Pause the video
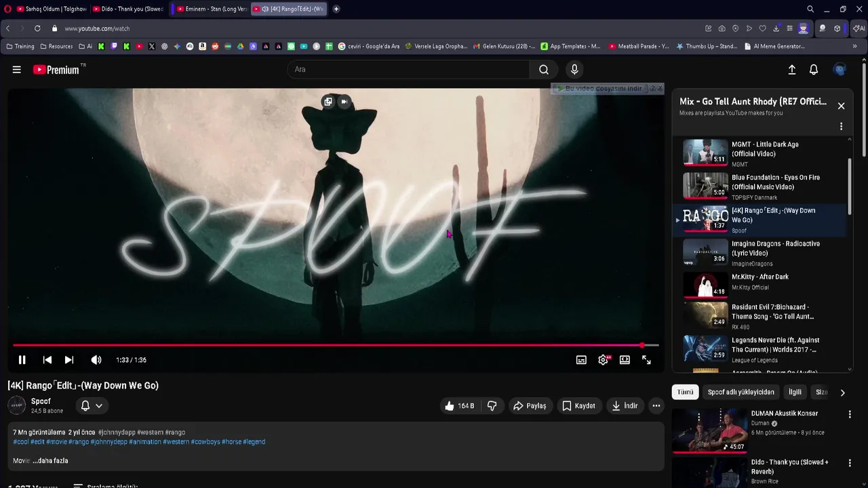The width and height of the screenshot is (868, 488). (x=22, y=360)
